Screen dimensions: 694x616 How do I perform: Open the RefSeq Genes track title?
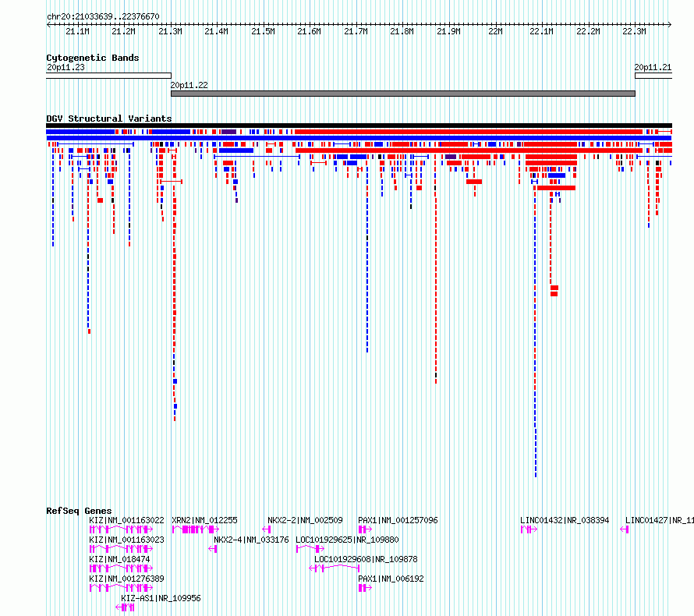point(79,511)
